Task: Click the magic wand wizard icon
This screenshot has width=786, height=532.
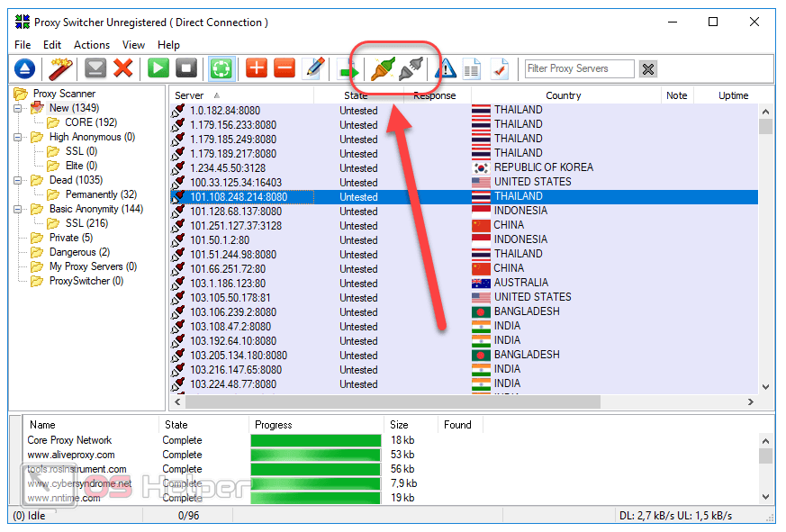Action: click(x=60, y=68)
